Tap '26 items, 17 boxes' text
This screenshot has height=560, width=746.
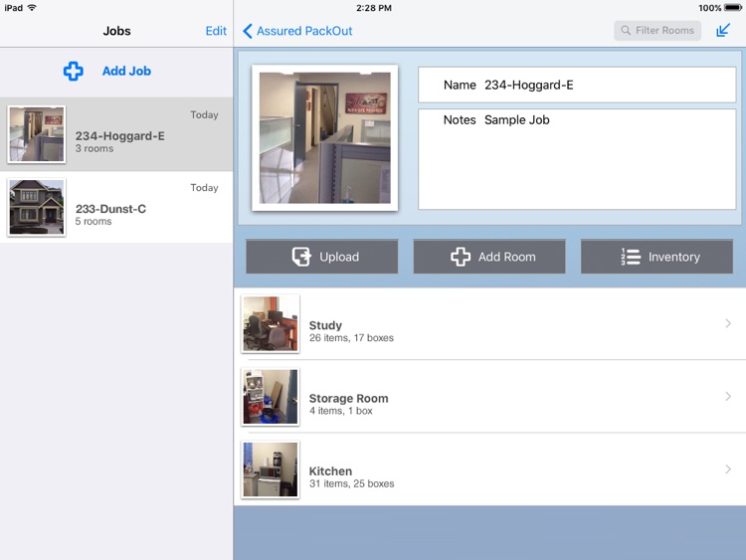(x=351, y=338)
